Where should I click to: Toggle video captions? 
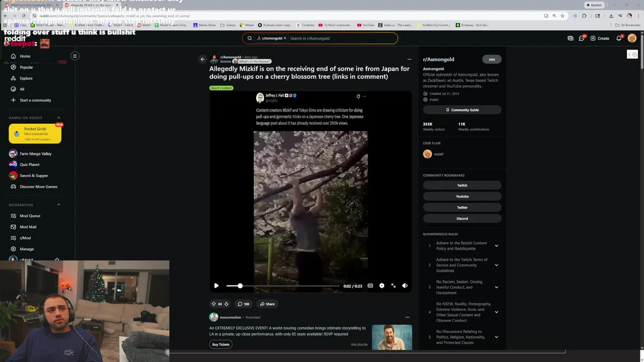pyautogui.click(x=370, y=286)
